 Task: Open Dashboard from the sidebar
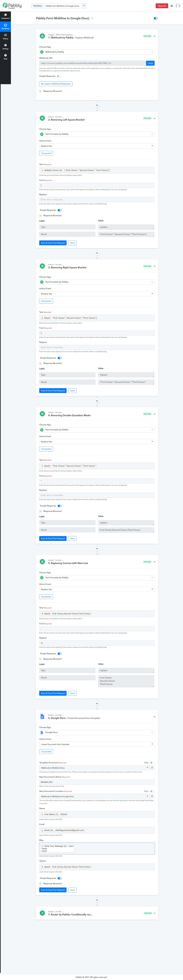[5, 16]
